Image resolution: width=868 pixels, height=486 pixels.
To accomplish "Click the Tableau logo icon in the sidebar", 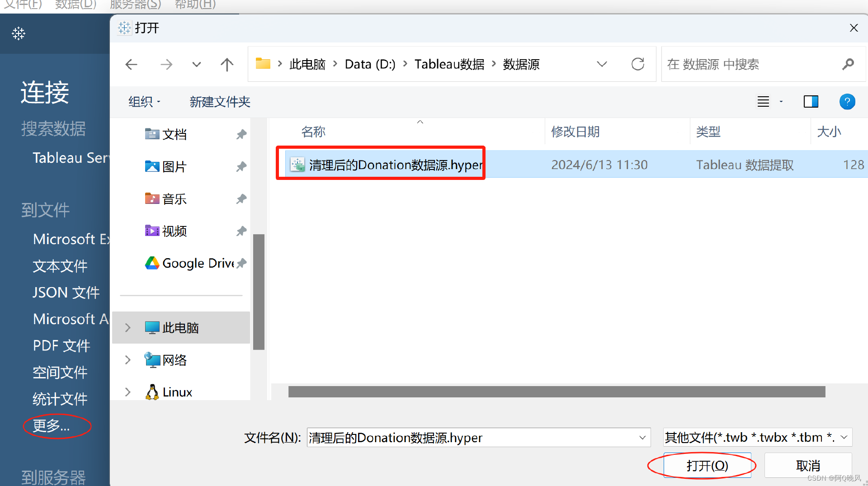I will tap(19, 33).
